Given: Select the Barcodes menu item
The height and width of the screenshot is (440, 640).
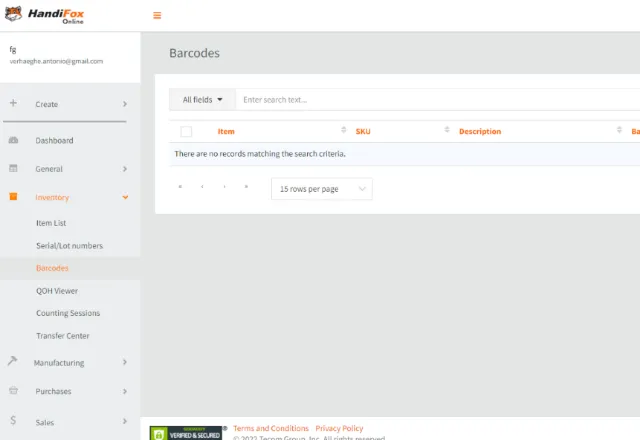Looking at the screenshot, I should point(52,268).
